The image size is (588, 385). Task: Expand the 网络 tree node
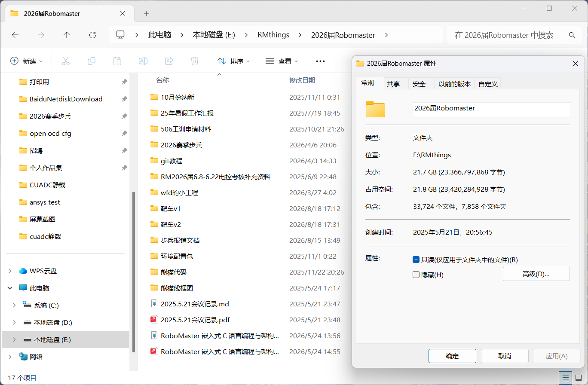(x=10, y=357)
